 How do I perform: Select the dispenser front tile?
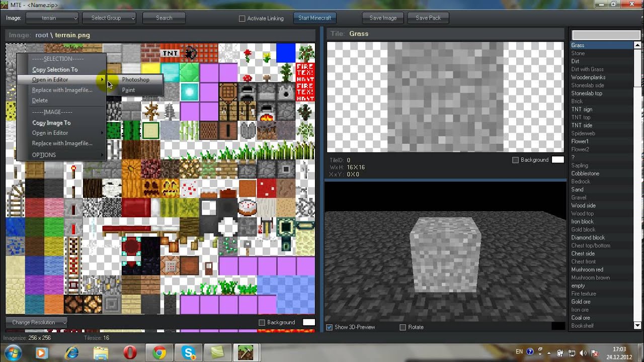coord(286,92)
